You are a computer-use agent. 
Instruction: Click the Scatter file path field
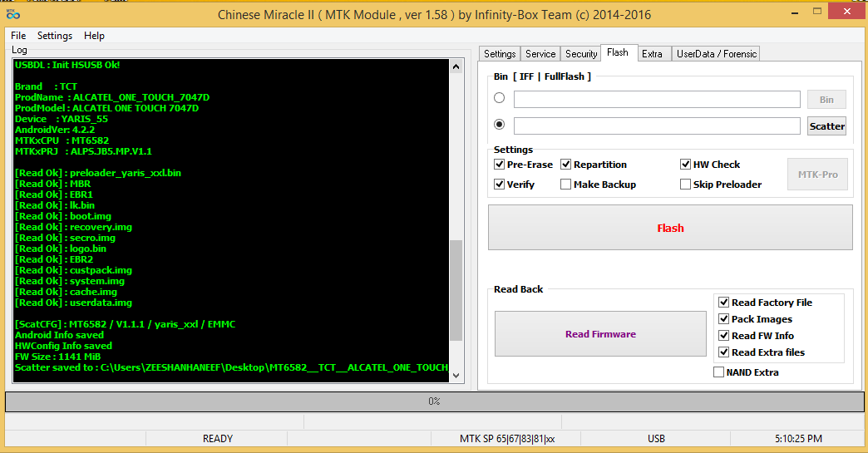(x=657, y=126)
